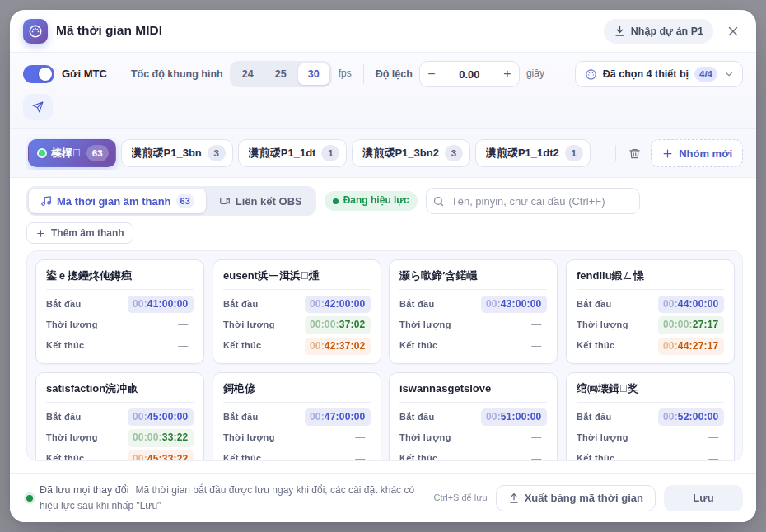Click the purple MIDI app logo icon

tap(35, 31)
